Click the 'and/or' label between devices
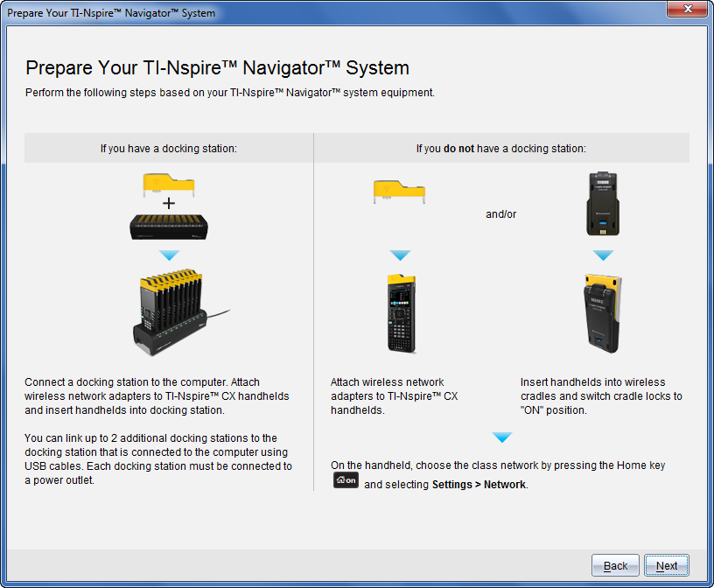Viewport: 714px width, 588px height. coord(500,214)
